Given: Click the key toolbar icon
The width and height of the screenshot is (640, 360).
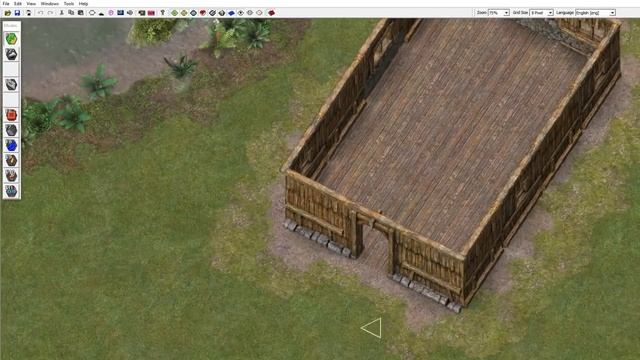Looking at the screenshot, I should [x=162, y=13].
